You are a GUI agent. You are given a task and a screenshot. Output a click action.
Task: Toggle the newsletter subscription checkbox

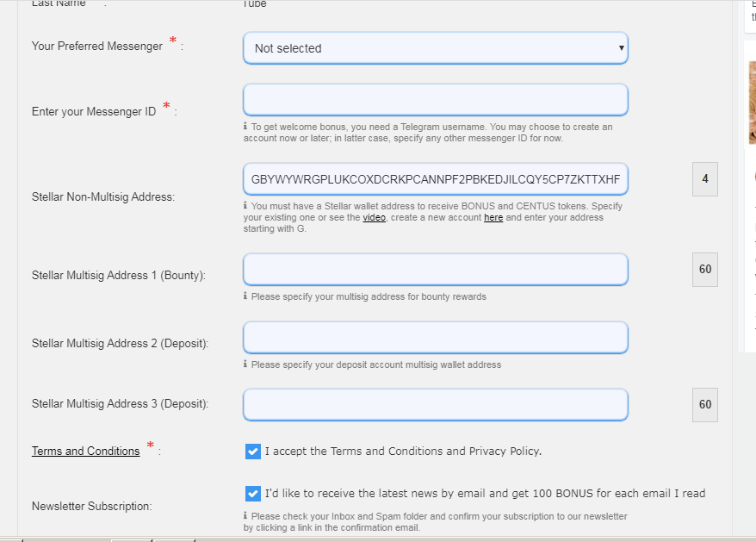click(x=252, y=494)
